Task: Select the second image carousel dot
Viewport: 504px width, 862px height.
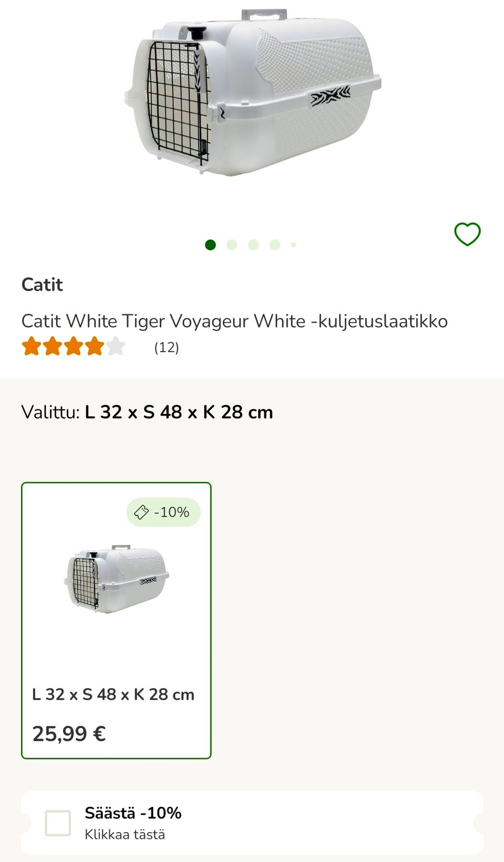Action: click(231, 245)
